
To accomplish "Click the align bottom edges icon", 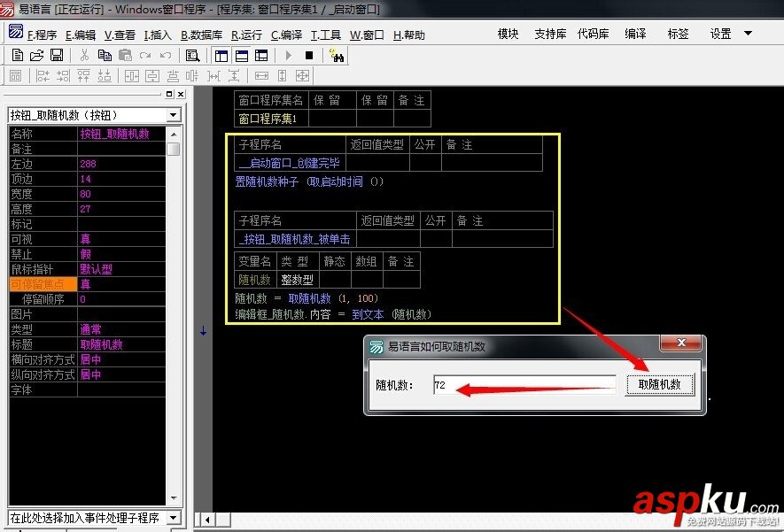I will pyautogui.click(x=104, y=76).
